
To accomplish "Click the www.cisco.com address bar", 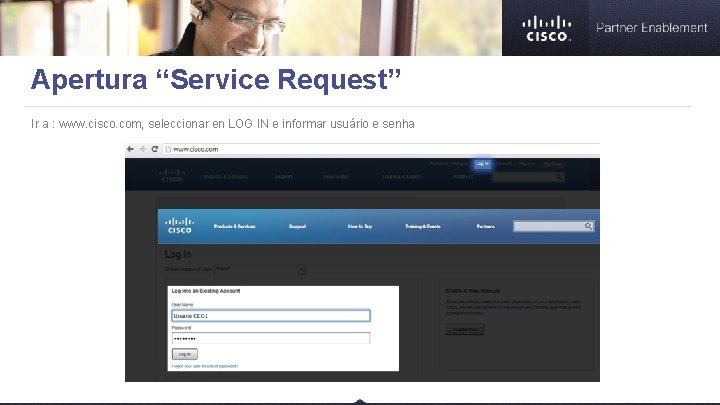I will [x=381, y=149].
